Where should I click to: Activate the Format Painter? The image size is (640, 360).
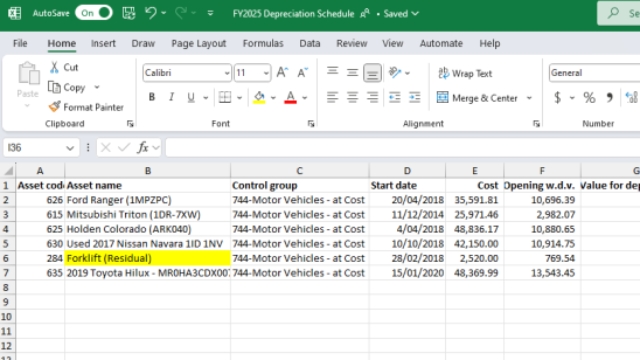(86, 107)
